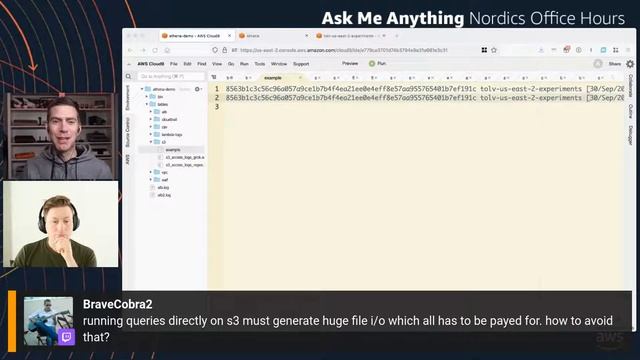Reload the page with refresh icon
This screenshot has width=640, height=360.
(x=155, y=50)
